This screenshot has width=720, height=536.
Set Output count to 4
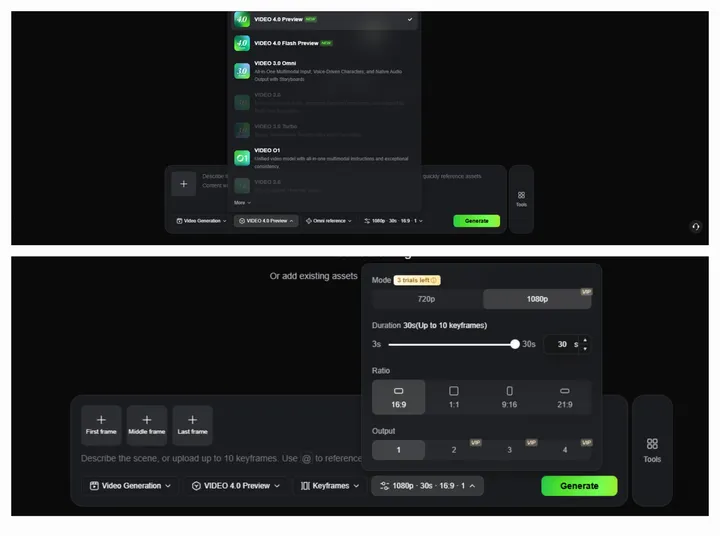pyautogui.click(x=565, y=450)
